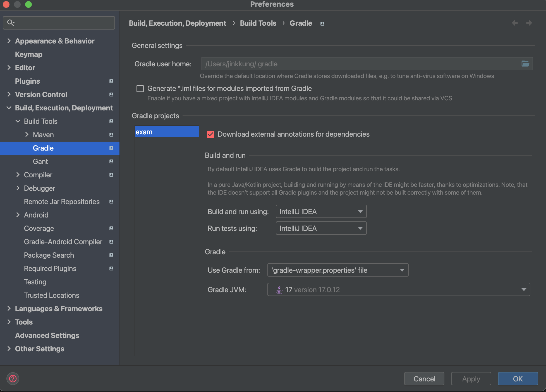
Task: Click the folder browse icon for Gradle user home
Action: tap(525, 64)
